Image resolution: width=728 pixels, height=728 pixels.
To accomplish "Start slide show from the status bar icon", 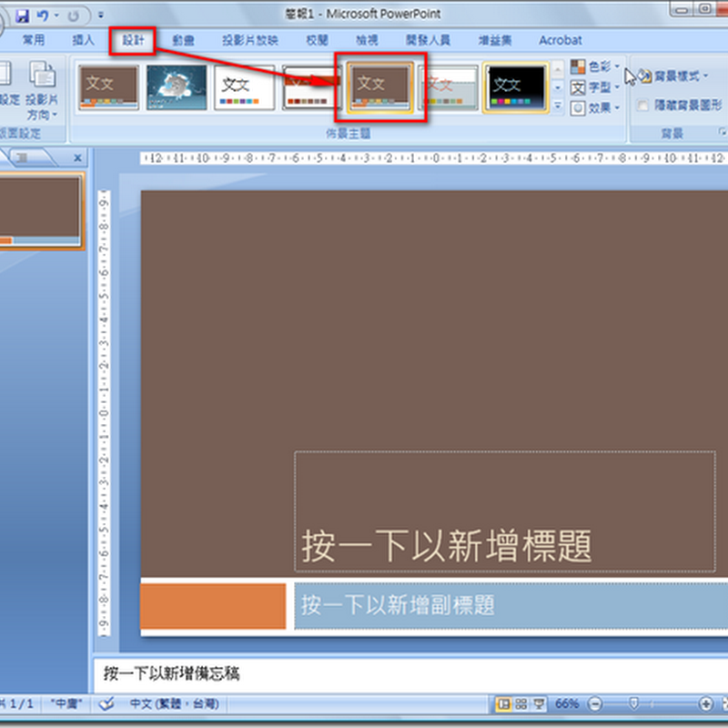I will pos(537,703).
